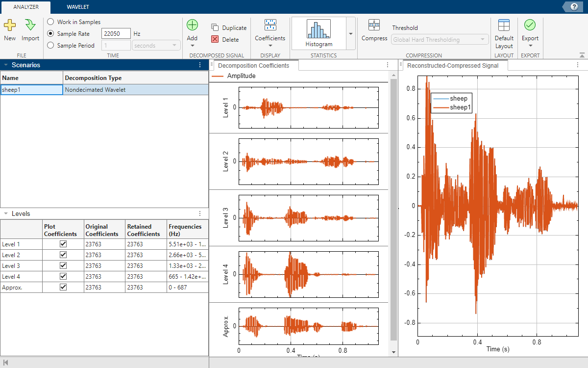Click the Sample Rate value field
588x368 pixels.
click(x=116, y=34)
